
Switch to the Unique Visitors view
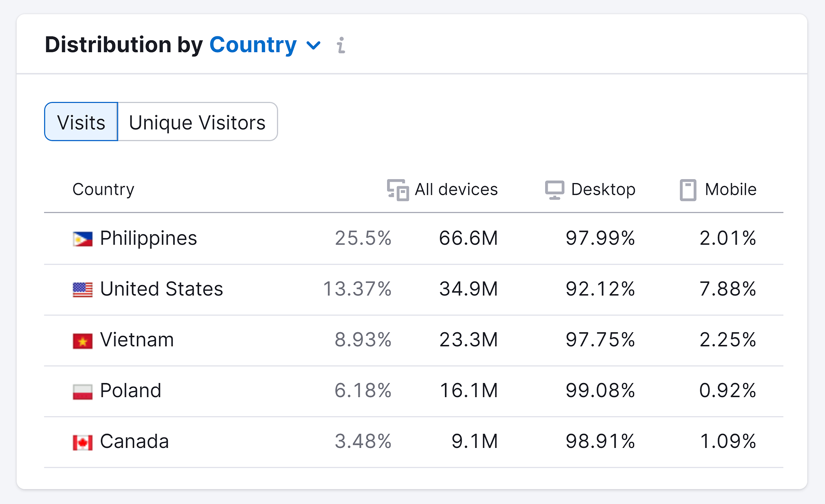point(197,122)
